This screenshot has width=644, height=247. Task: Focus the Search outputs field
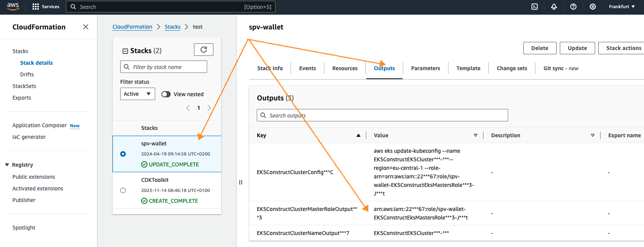[383, 115]
